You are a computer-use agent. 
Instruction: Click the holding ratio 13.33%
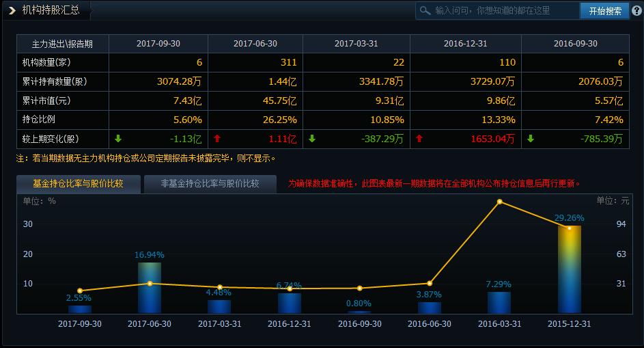(x=499, y=120)
